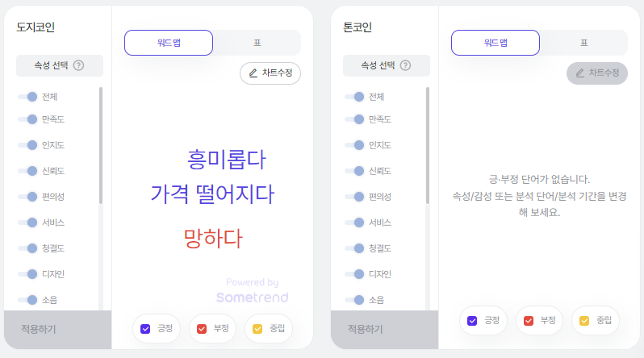Switch to 표 tab for 도지코인

(x=257, y=43)
